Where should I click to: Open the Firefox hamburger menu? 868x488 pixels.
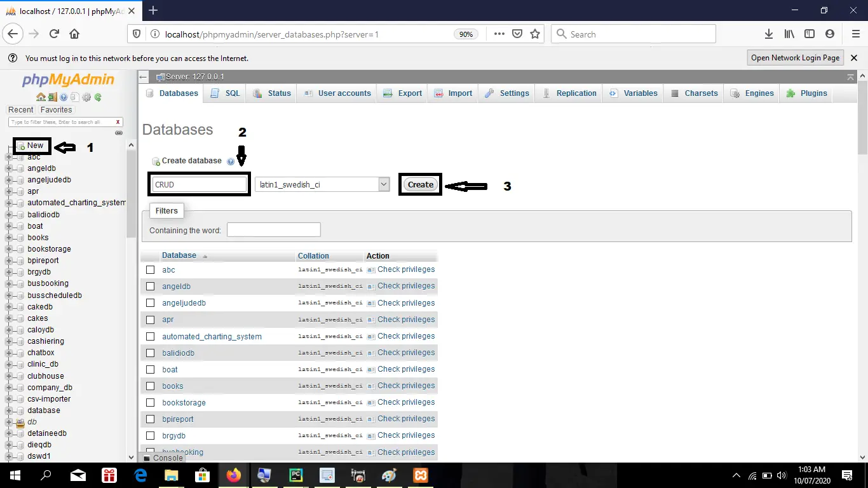click(x=855, y=34)
